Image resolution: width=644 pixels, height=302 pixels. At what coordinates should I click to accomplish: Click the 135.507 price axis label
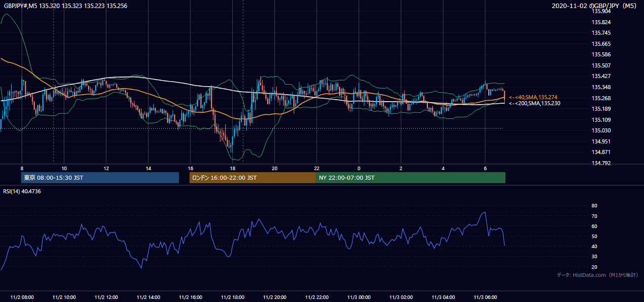(601, 65)
